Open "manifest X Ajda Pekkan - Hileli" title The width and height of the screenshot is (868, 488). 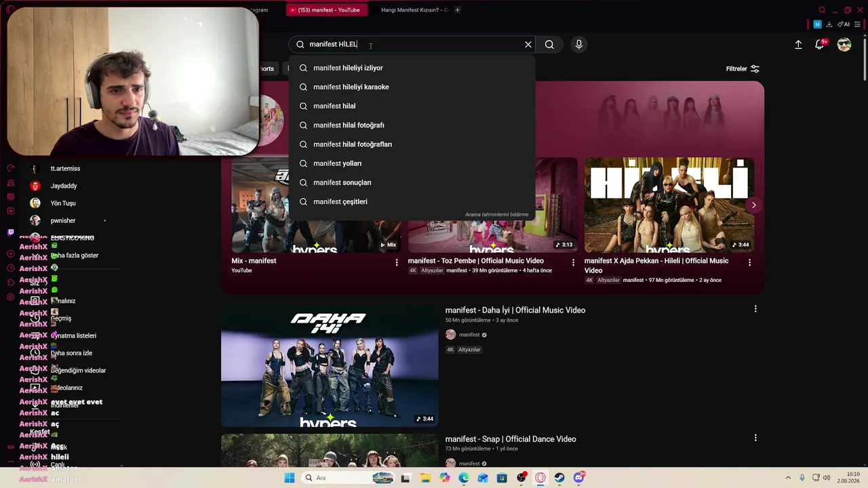(656, 266)
